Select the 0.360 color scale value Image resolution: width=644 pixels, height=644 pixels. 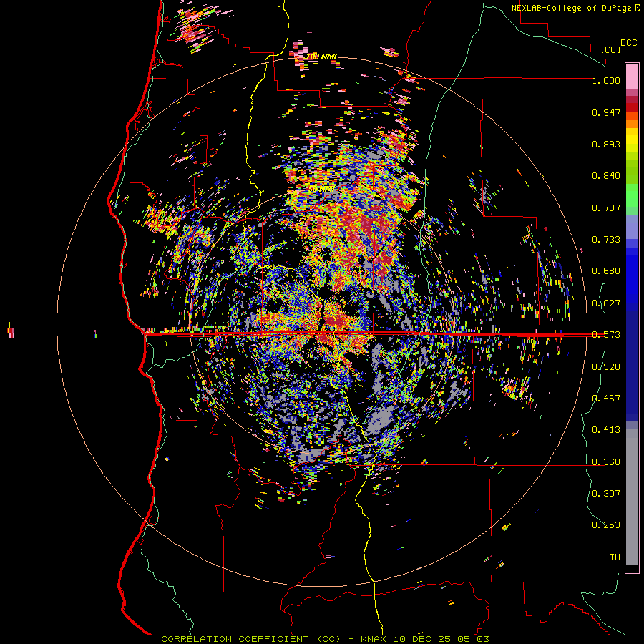point(606,462)
